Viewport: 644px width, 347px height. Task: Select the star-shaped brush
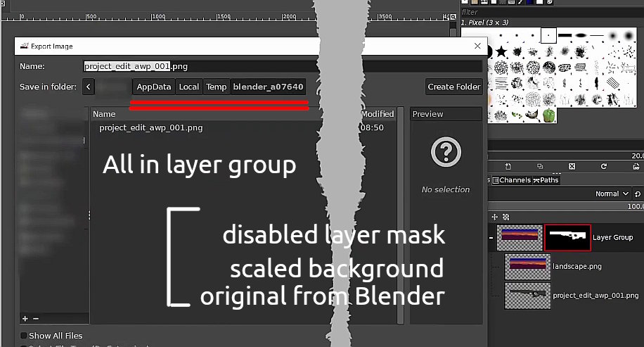501,51
